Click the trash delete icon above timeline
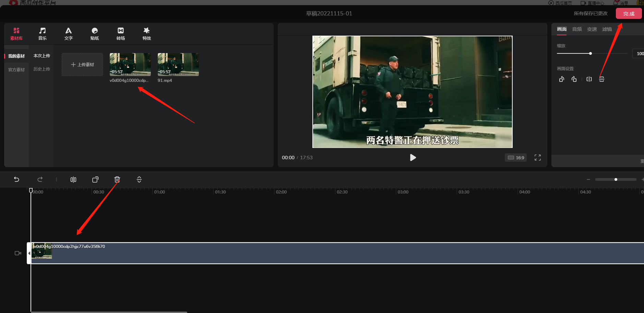Image resolution: width=644 pixels, height=313 pixels. [117, 179]
